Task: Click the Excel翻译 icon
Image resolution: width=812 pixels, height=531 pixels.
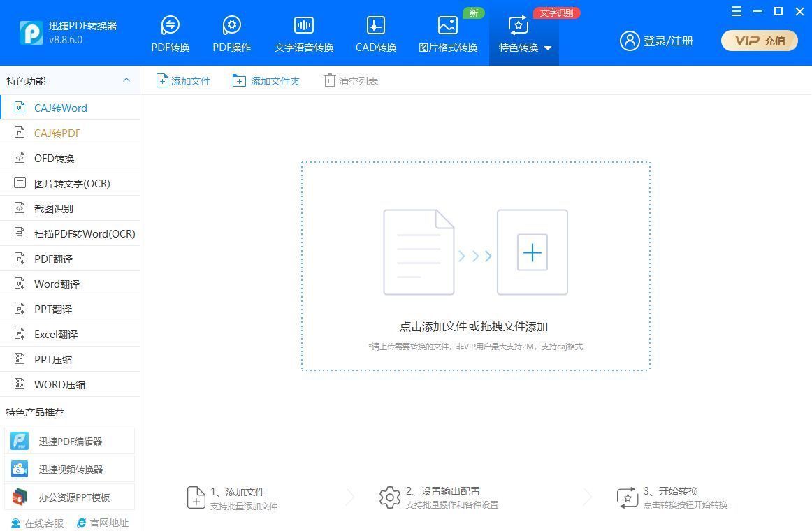Action: tap(20, 333)
